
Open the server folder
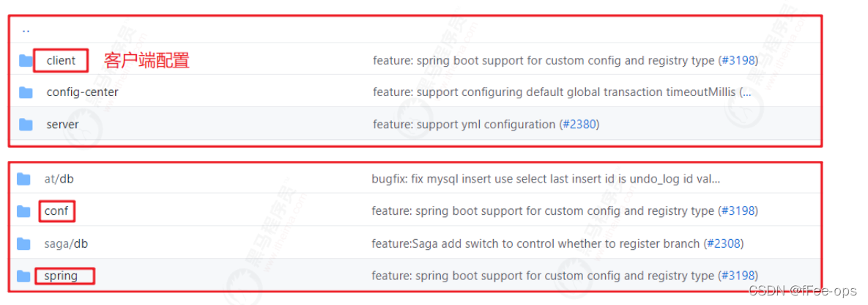pyautogui.click(x=62, y=125)
